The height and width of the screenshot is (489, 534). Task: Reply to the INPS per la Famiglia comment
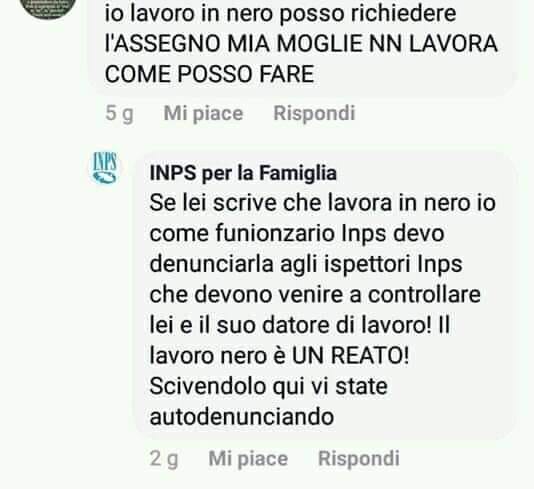point(359,458)
